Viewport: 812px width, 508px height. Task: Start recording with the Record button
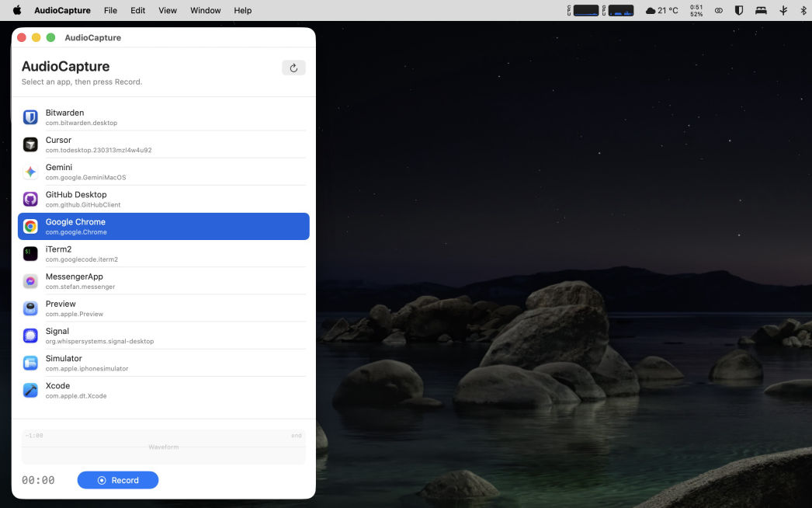[118, 480]
